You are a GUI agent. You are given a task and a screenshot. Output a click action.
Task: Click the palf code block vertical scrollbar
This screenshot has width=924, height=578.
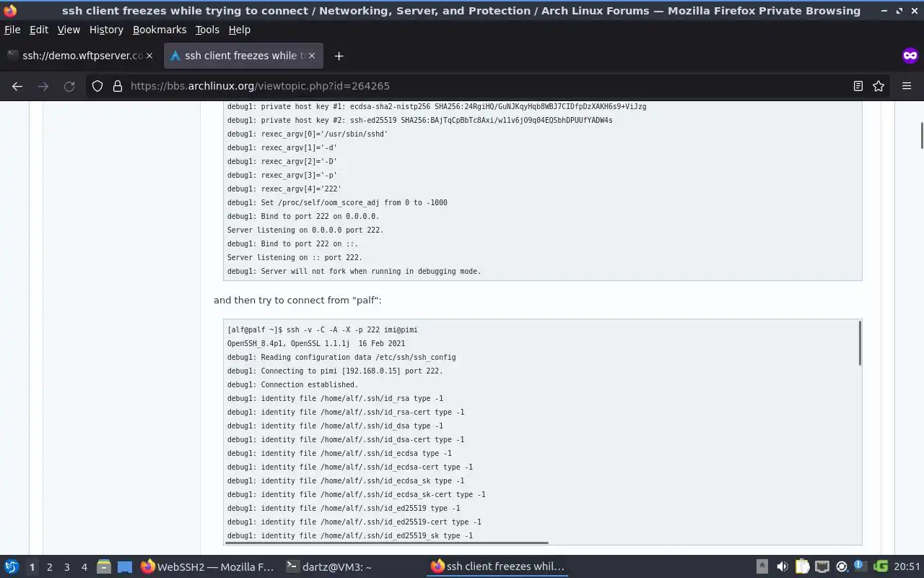point(860,343)
